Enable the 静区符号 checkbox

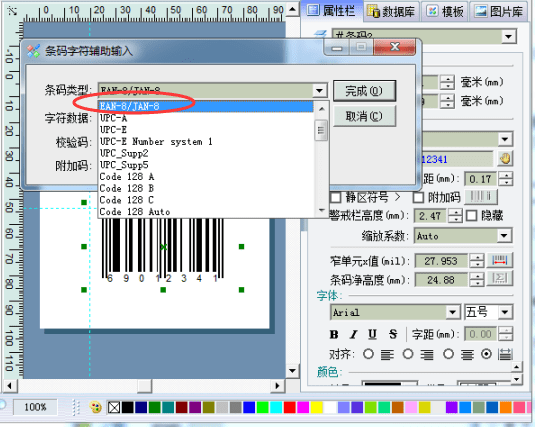[x=336, y=197]
